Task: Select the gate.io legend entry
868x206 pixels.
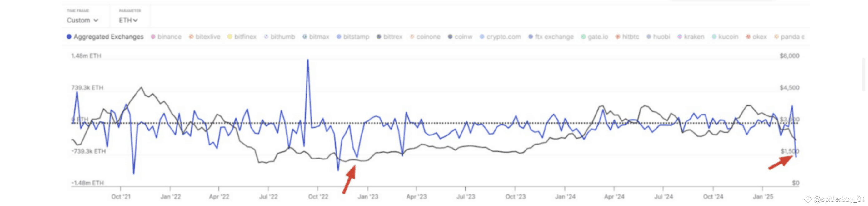Action: point(595,37)
